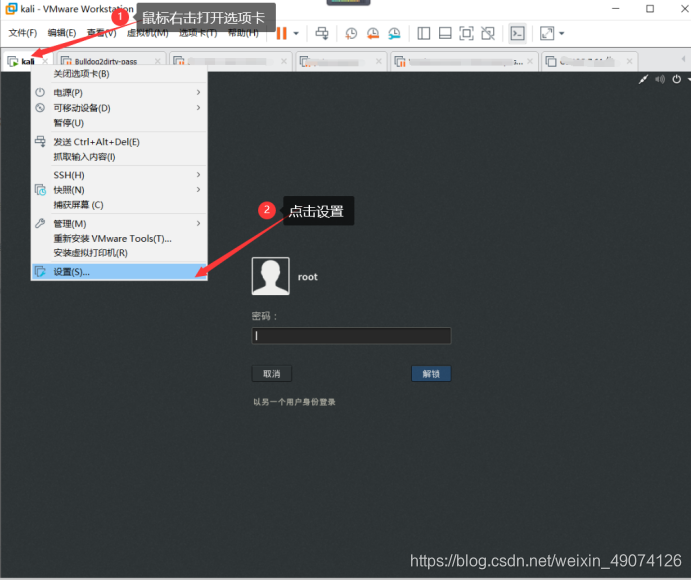Open dropdown arrow next to pause button
This screenshot has height=580, width=692.
tap(296, 34)
